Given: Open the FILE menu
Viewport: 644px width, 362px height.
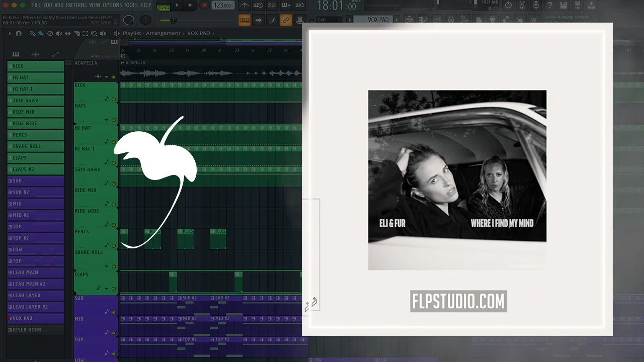Looking at the screenshot, I should (36, 5).
